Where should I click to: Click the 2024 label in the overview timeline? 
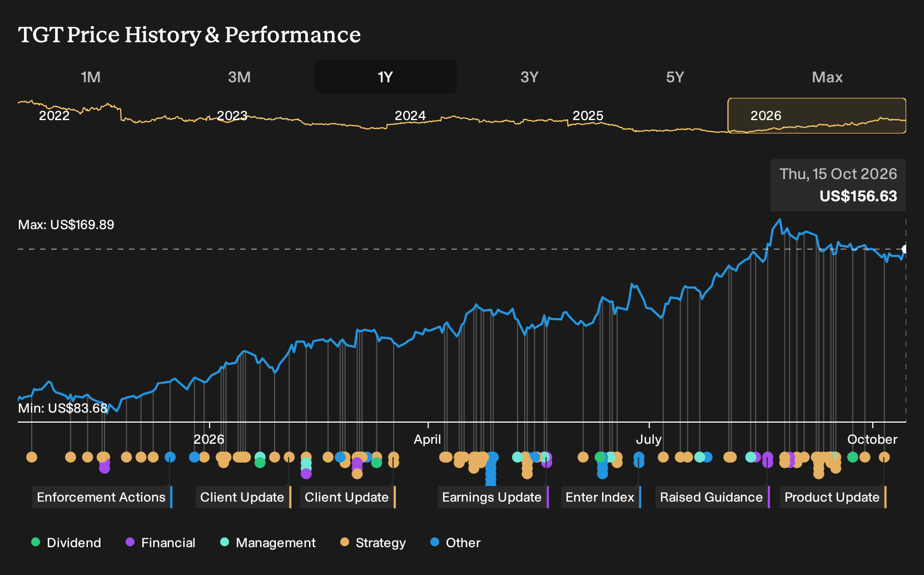click(x=410, y=116)
